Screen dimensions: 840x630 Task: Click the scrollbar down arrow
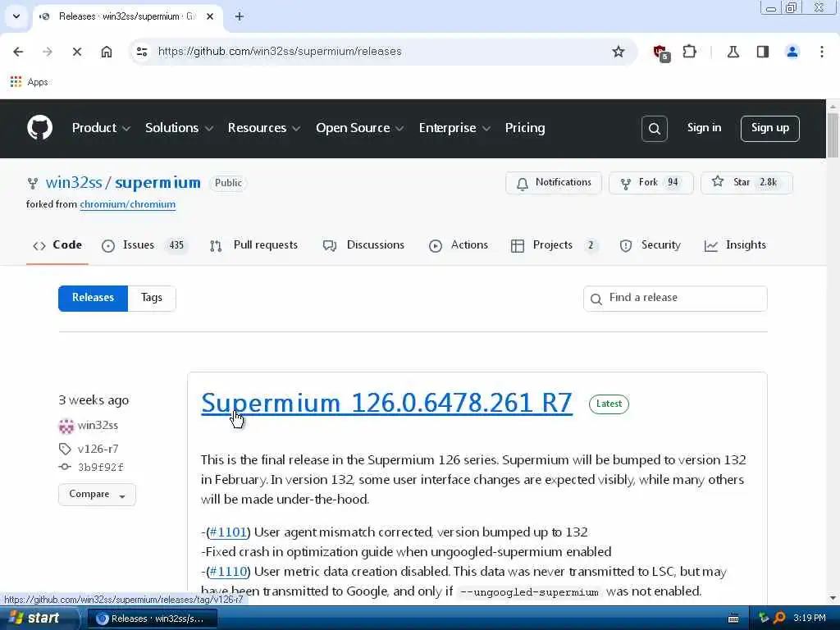point(833,599)
